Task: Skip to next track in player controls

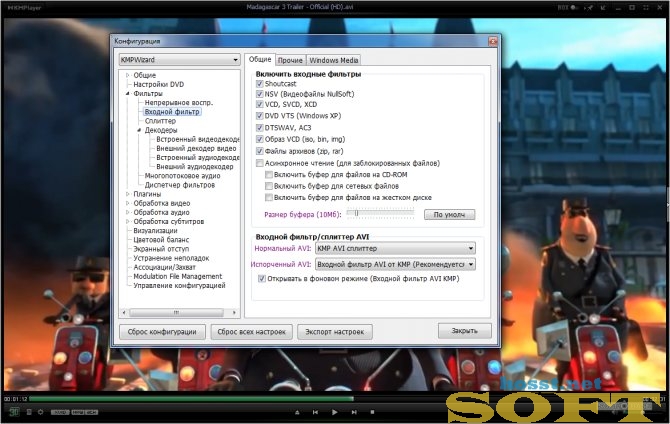Action: tap(354, 412)
